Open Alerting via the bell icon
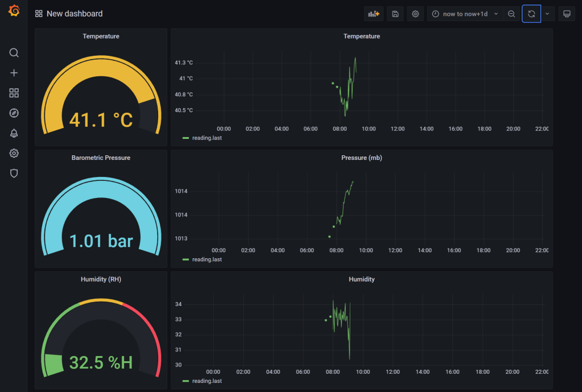The image size is (582, 392). click(14, 133)
